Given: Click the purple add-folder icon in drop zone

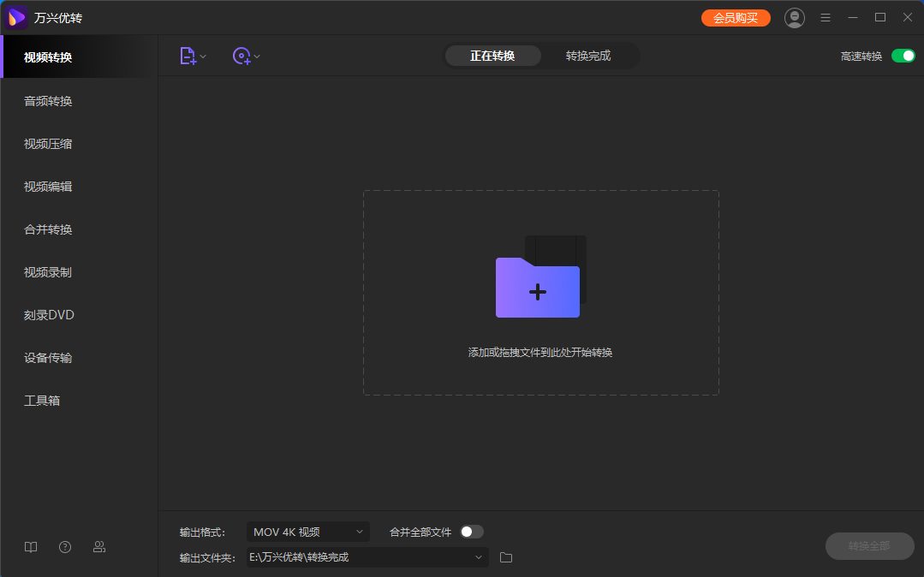Looking at the screenshot, I should pyautogui.click(x=538, y=287).
